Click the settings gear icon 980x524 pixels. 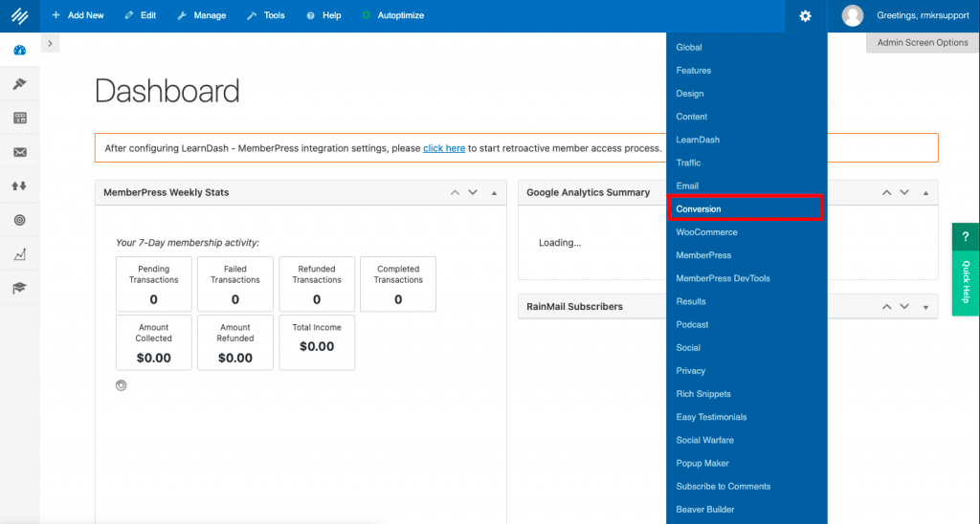coord(805,15)
